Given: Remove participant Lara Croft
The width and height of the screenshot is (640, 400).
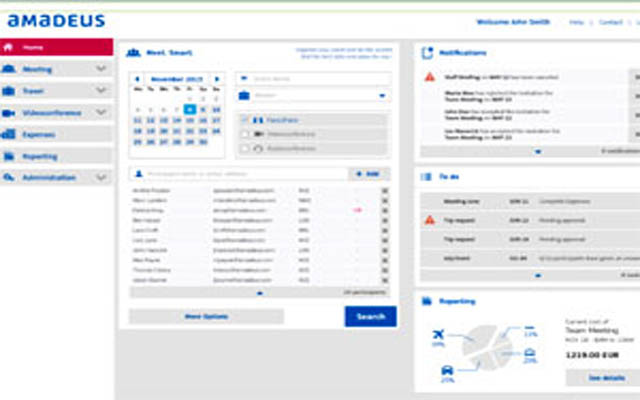Looking at the screenshot, I should (384, 230).
